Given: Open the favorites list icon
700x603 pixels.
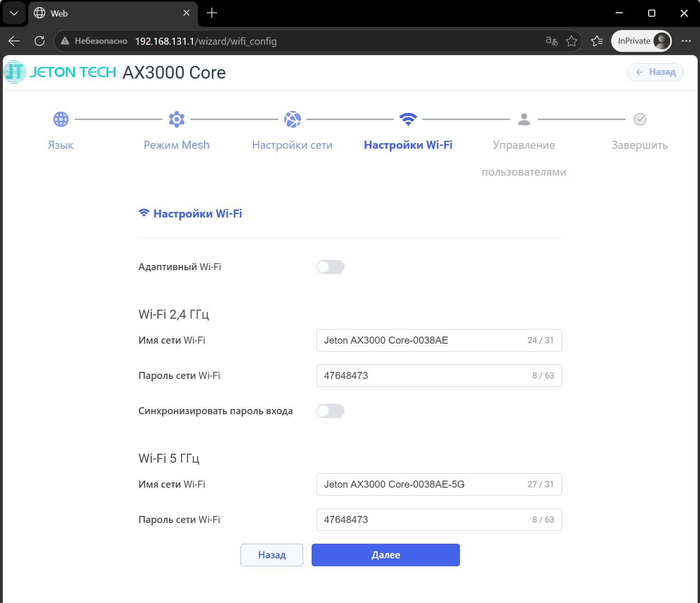Looking at the screenshot, I should tap(597, 41).
